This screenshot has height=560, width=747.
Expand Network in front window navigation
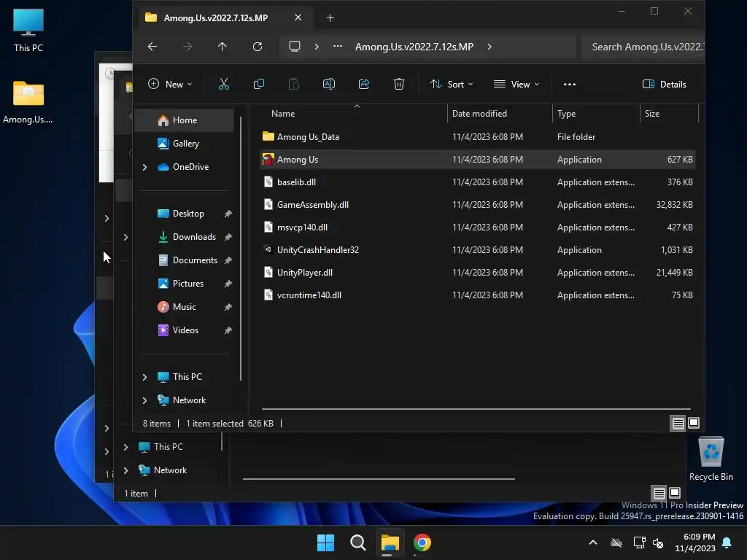click(x=145, y=400)
